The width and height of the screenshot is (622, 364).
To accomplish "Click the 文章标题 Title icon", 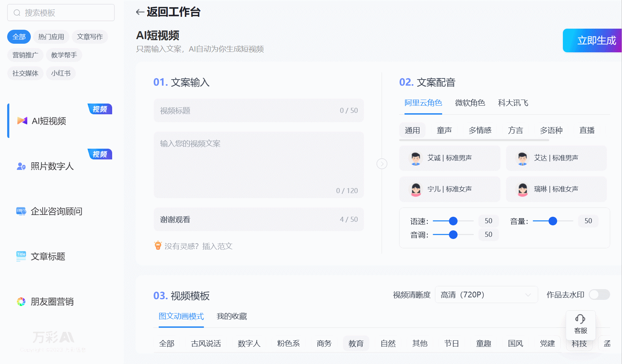I will (x=21, y=257).
